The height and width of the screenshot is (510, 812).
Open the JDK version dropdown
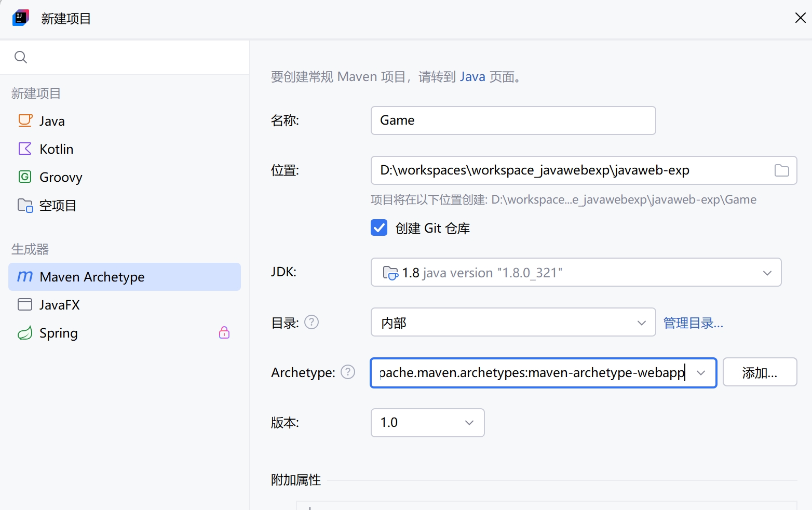(767, 273)
